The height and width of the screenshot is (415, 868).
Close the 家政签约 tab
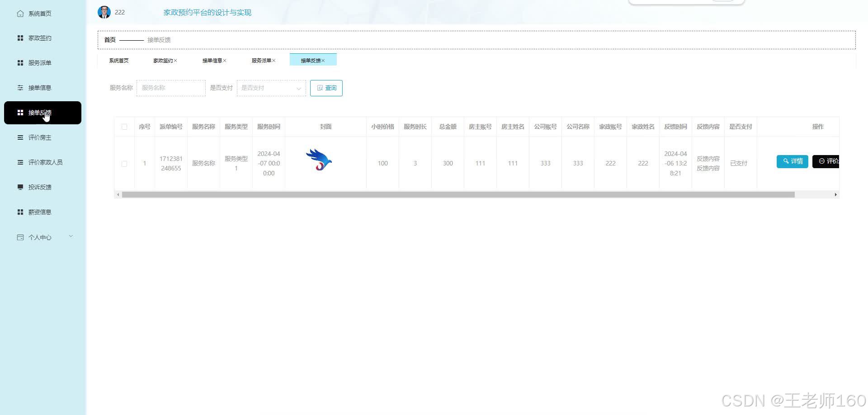coord(175,61)
